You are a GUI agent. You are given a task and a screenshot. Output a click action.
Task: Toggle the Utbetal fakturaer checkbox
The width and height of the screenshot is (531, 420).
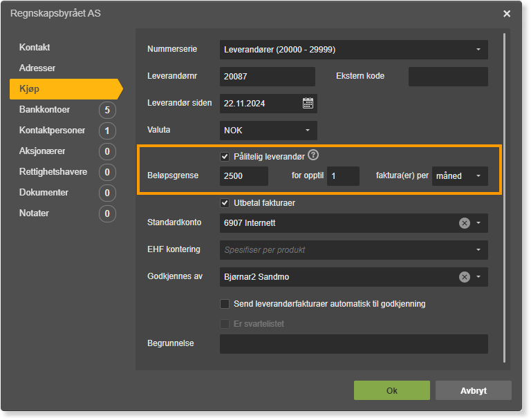pyautogui.click(x=225, y=203)
